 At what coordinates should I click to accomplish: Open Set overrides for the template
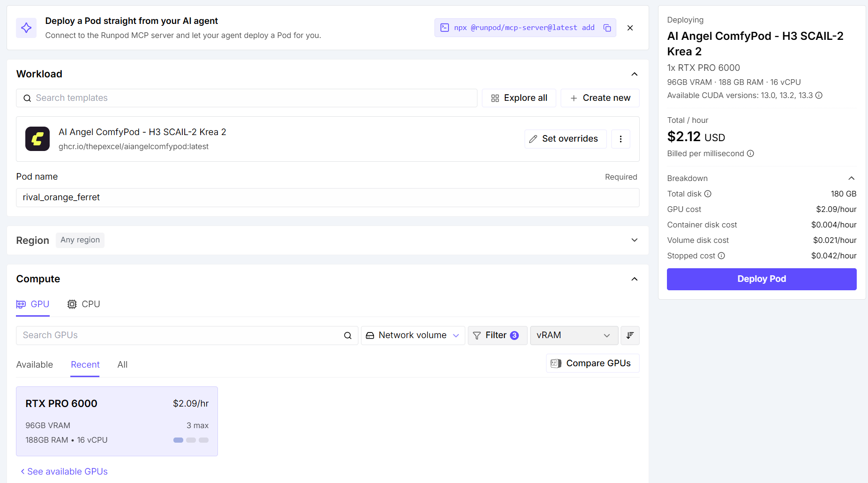565,139
